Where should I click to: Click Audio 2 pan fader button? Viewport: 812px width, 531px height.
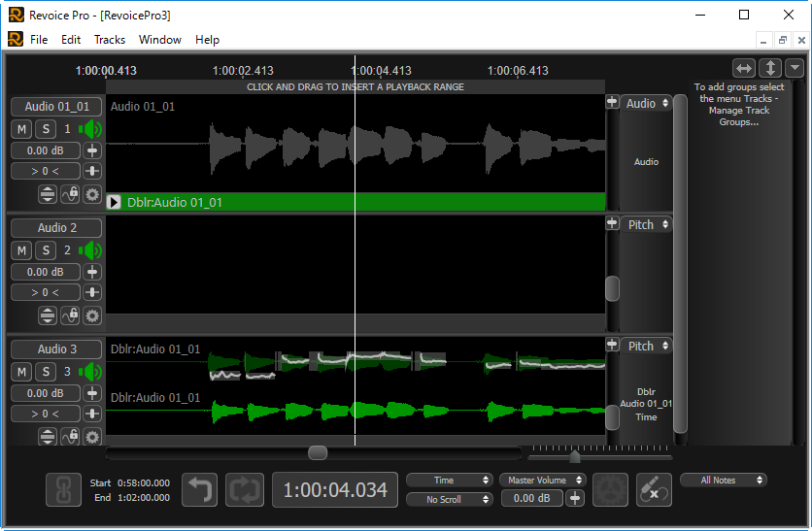tap(92, 292)
